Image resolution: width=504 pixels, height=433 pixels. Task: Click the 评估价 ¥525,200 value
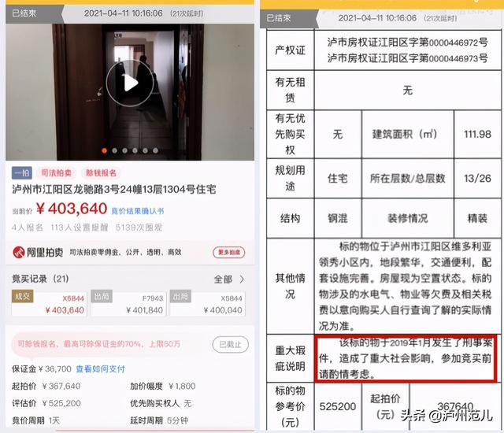pyautogui.click(x=61, y=403)
